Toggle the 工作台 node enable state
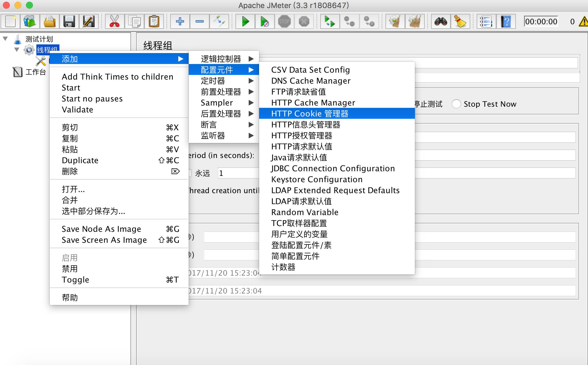Viewport: 588px width, 365px height. (x=35, y=71)
